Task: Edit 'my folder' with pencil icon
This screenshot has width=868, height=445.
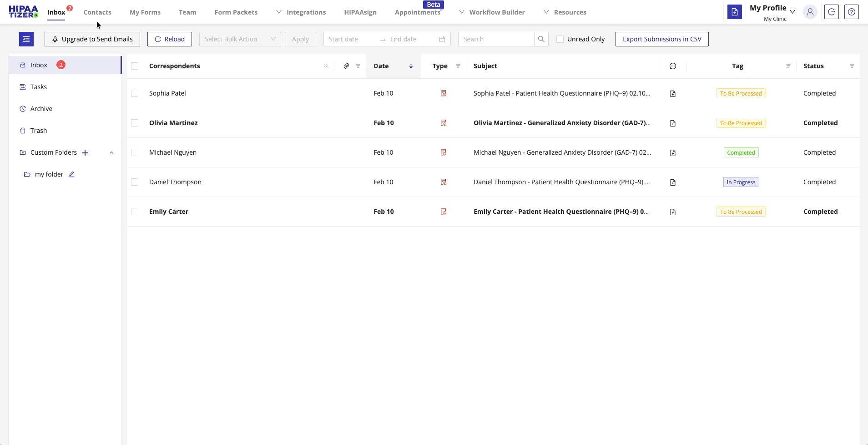Action: point(71,174)
